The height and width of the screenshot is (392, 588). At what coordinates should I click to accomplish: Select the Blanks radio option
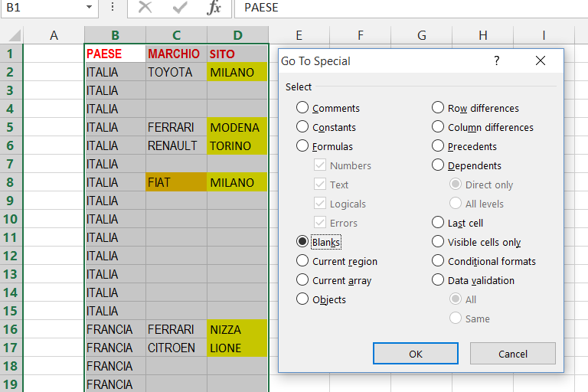[x=302, y=242]
